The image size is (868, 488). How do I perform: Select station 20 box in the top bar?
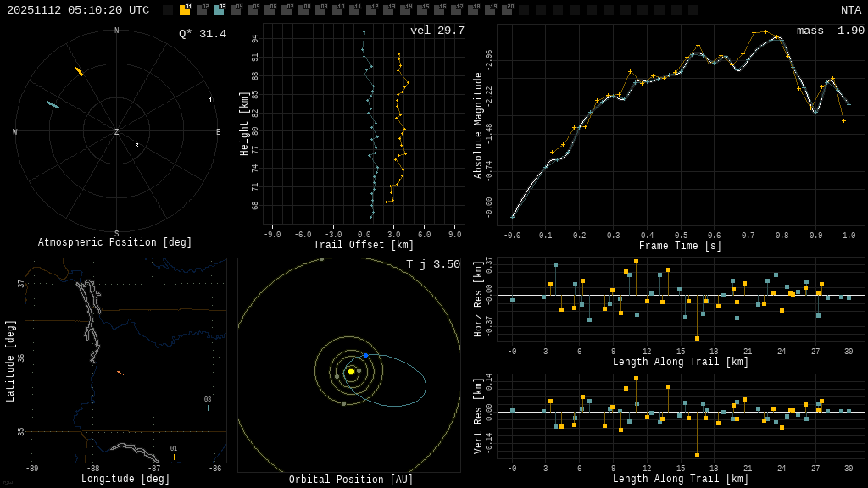pyautogui.click(x=507, y=10)
